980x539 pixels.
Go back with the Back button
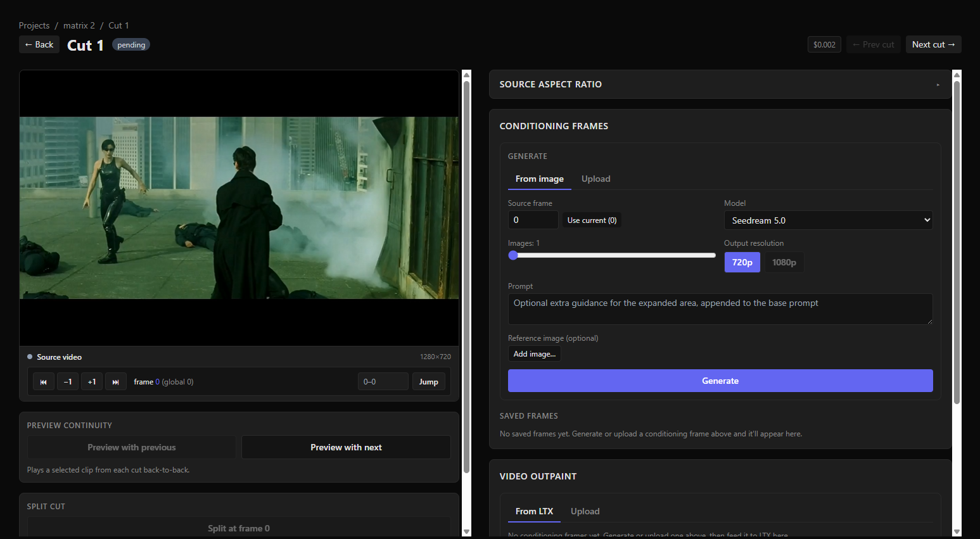click(39, 44)
